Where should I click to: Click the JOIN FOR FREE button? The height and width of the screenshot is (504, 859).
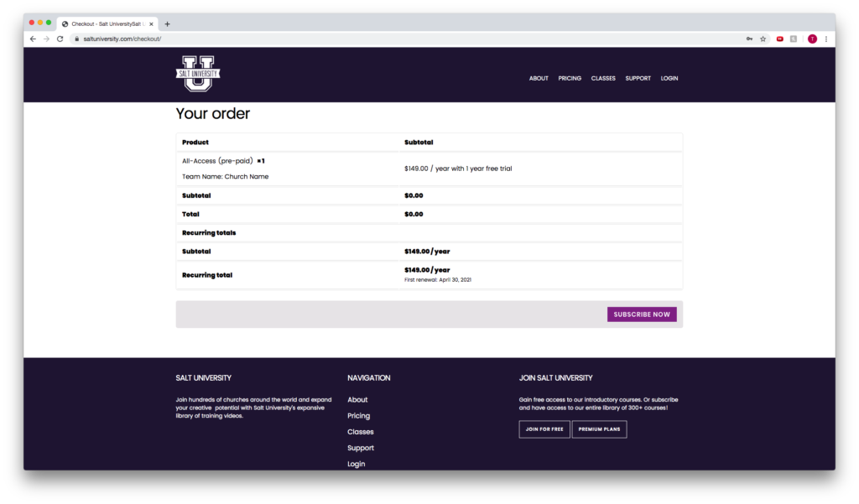click(544, 429)
